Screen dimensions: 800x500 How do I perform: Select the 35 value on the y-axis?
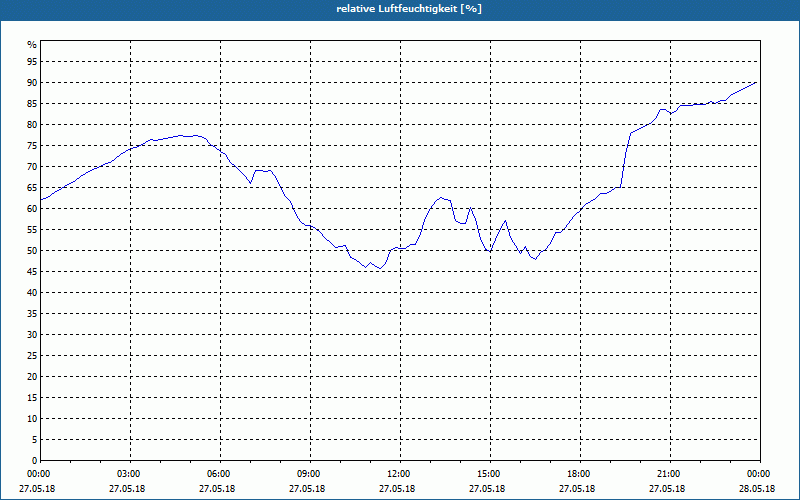[32, 314]
